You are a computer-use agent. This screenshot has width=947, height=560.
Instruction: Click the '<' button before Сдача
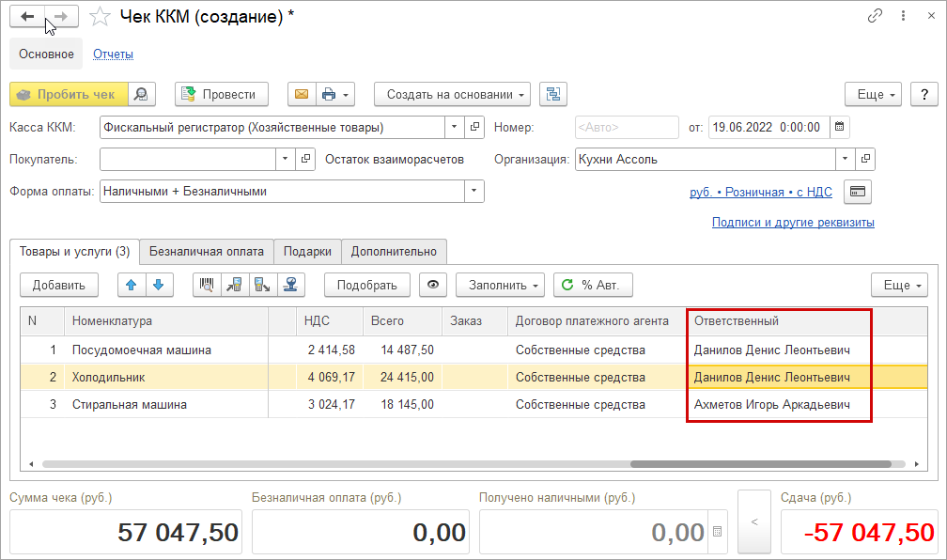754,521
